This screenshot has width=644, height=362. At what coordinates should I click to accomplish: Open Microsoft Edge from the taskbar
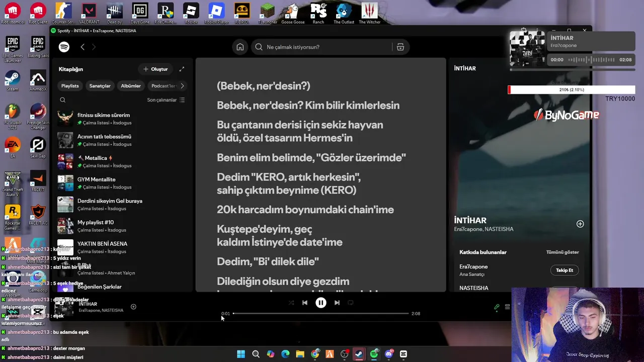tap(285, 354)
